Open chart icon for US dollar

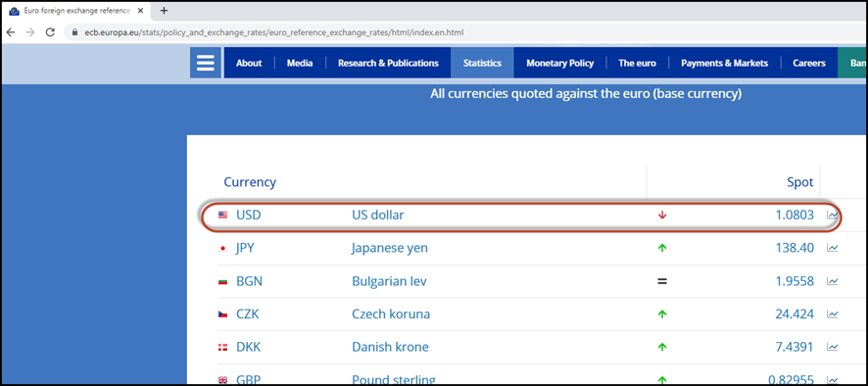point(832,215)
